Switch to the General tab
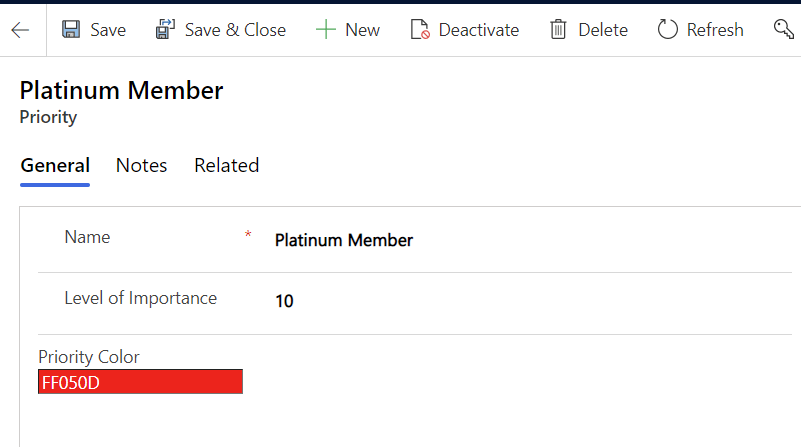This screenshot has width=801, height=447. 55,166
